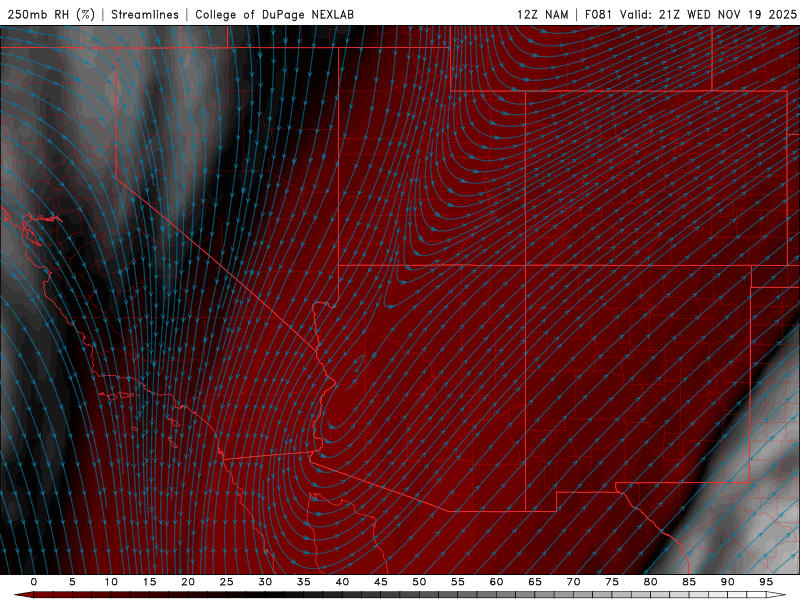This screenshot has width=800, height=600.
Task: Click the '65' label on the color scale
Action: 535,582
